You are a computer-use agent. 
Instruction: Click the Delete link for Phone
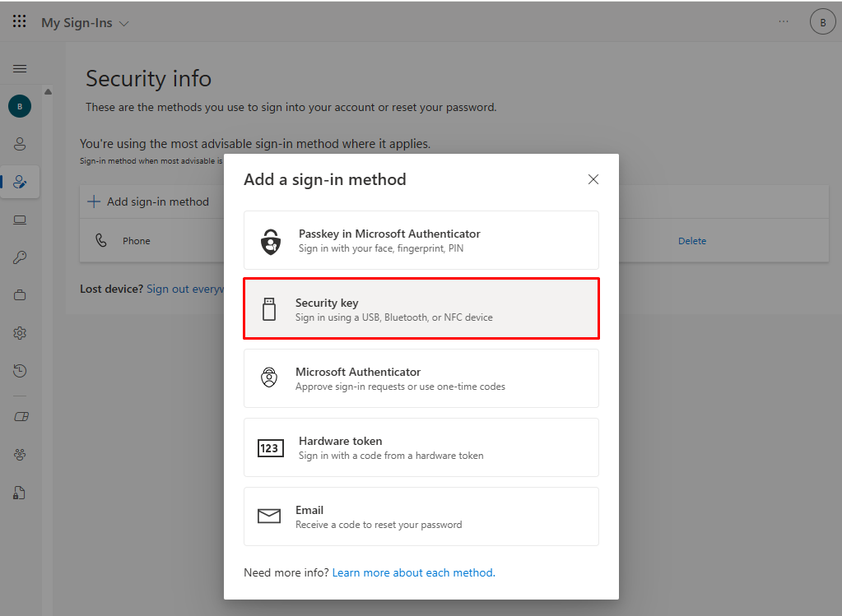(692, 241)
